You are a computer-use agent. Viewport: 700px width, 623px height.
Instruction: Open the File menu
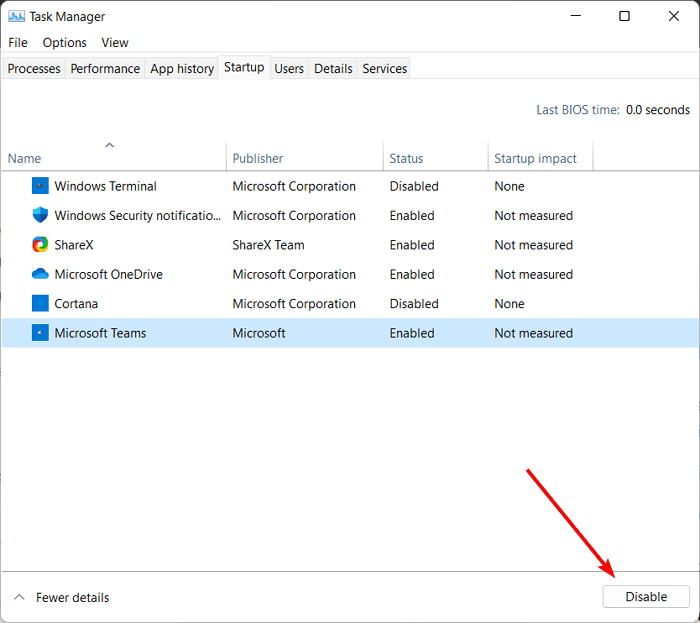coord(18,43)
